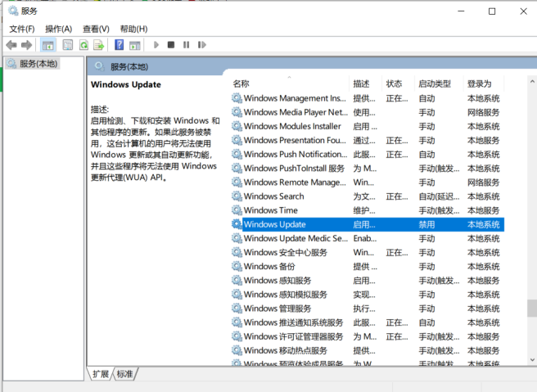Click gear icon of Windows 备份 row

point(237,266)
